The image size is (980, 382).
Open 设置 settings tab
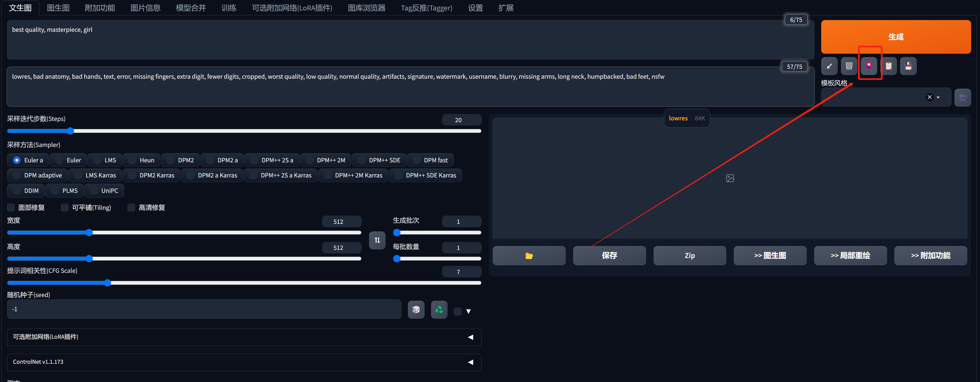475,8
